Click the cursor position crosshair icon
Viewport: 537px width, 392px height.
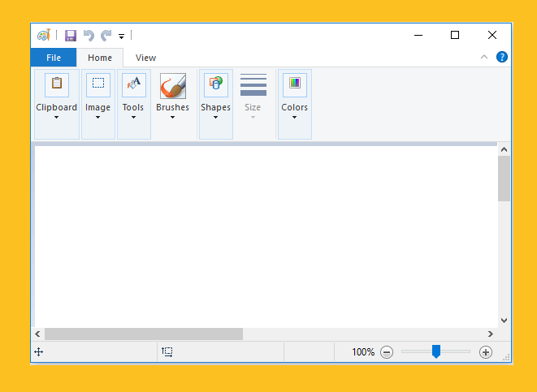coord(39,351)
